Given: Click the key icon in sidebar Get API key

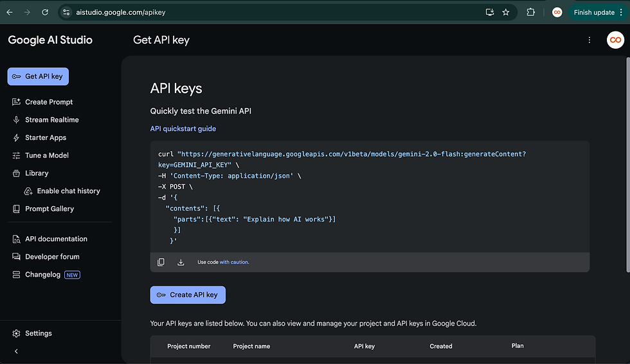Looking at the screenshot, I should (x=17, y=76).
